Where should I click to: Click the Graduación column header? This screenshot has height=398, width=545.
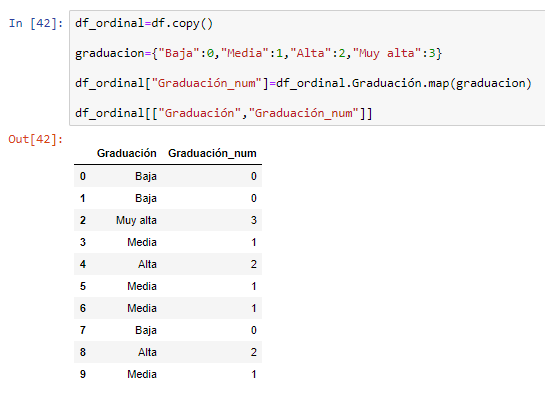127,153
